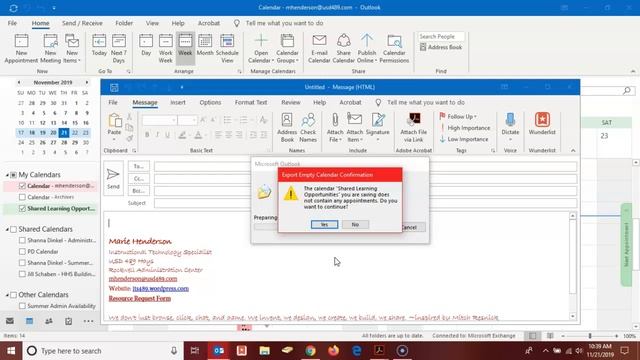Check the Shared Calendars group checkbox
Screen dimensions: 640x360
pos(13,229)
